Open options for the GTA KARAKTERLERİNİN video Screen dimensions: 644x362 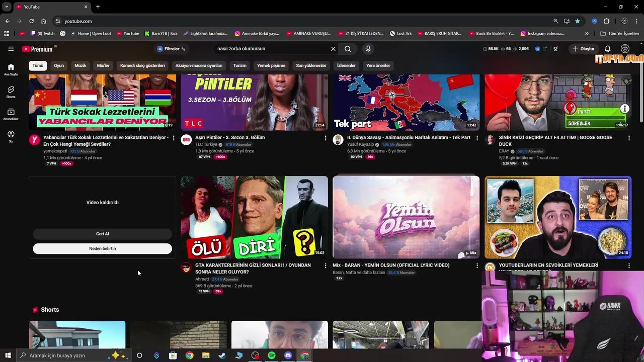[326, 265]
